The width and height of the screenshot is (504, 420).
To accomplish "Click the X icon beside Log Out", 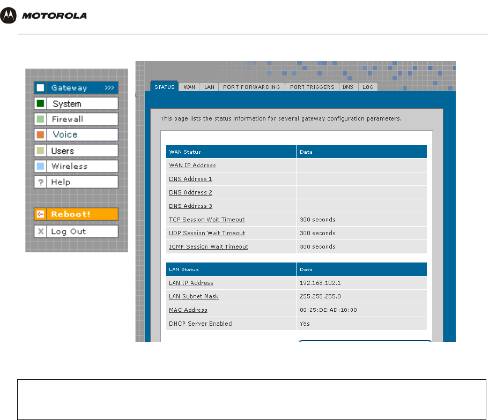I will coord(41,231).
